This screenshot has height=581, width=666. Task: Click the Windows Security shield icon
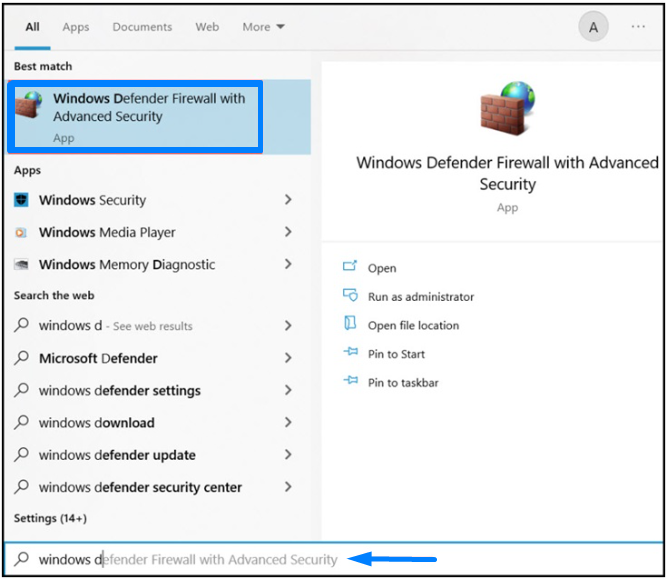coord(22,200)
